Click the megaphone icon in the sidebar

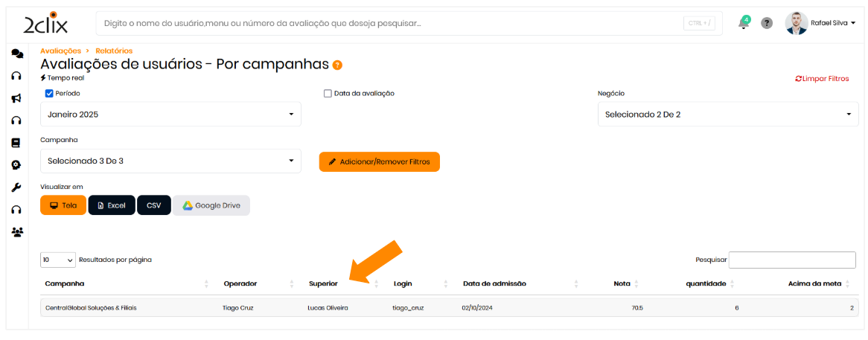pyautogui.click(x=16, y=98)
